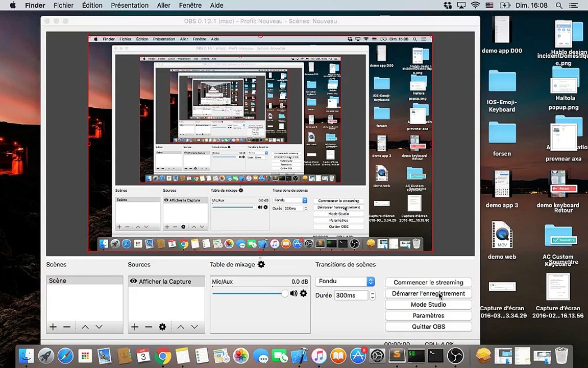Open the Paramètres button
This screenshot has height=368, width=588.
[428, 315]
